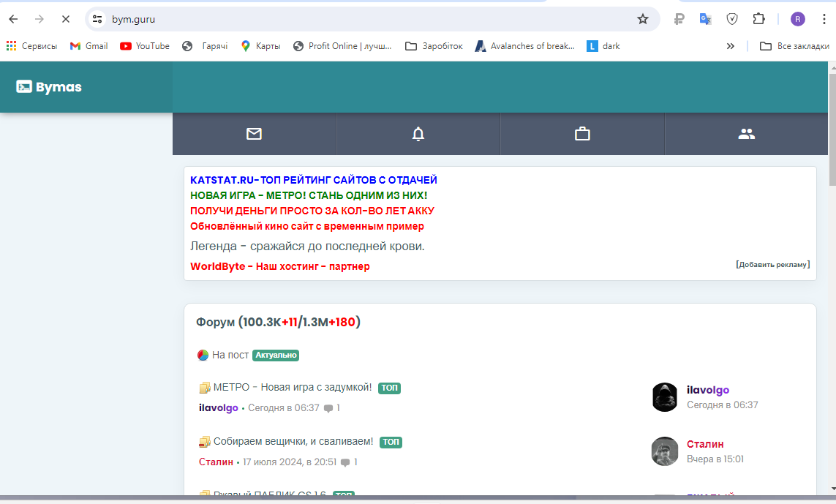This screenshot has height=504, width=836.
Task: Click the ruble sign extension icon
Action: click(679, 19)
